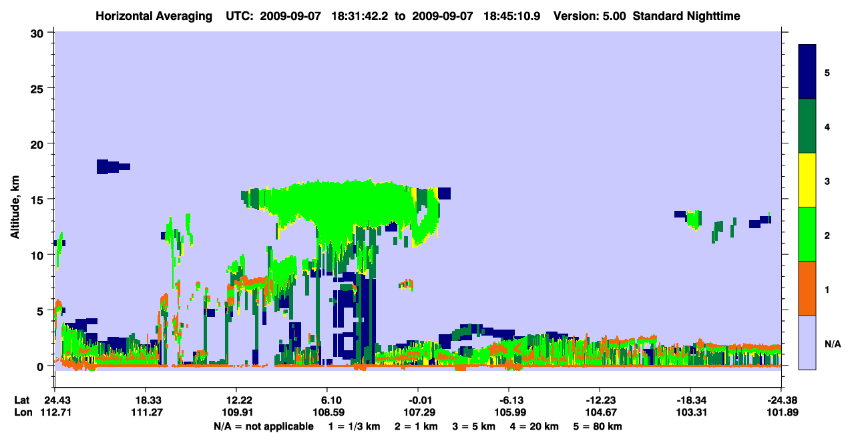Click longitude value '109.91'
The image size is (868, 445).
[x=236, y=412]
